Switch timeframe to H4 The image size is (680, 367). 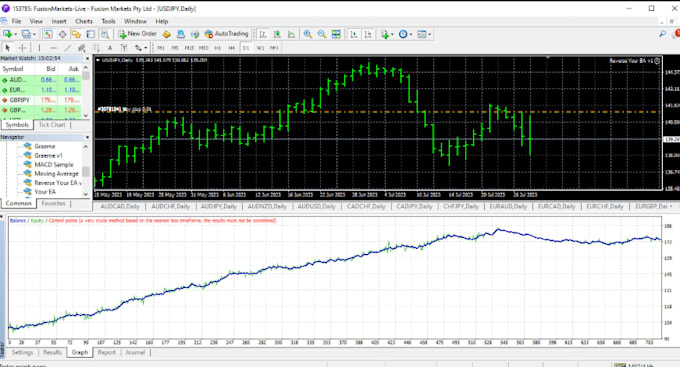(x=232, y=48)
